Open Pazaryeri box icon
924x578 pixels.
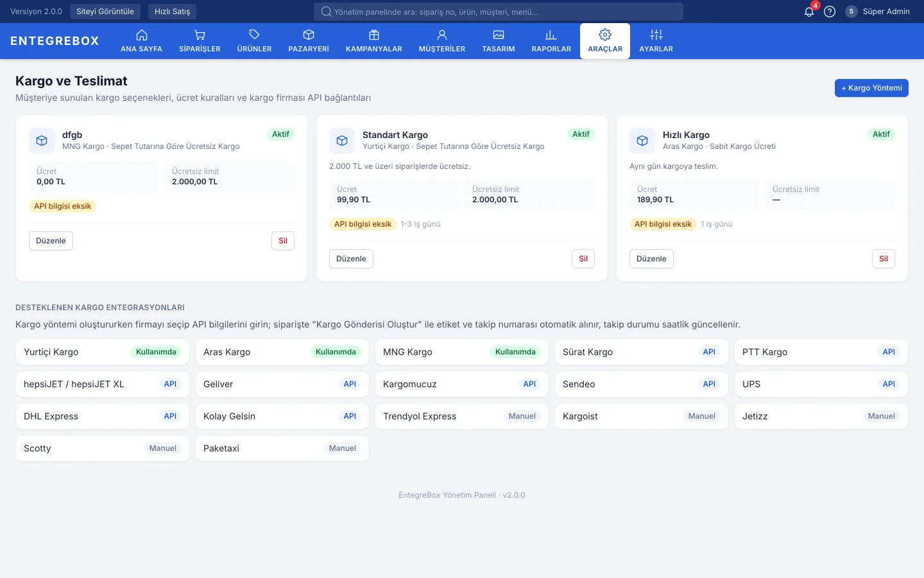point(309,35)
